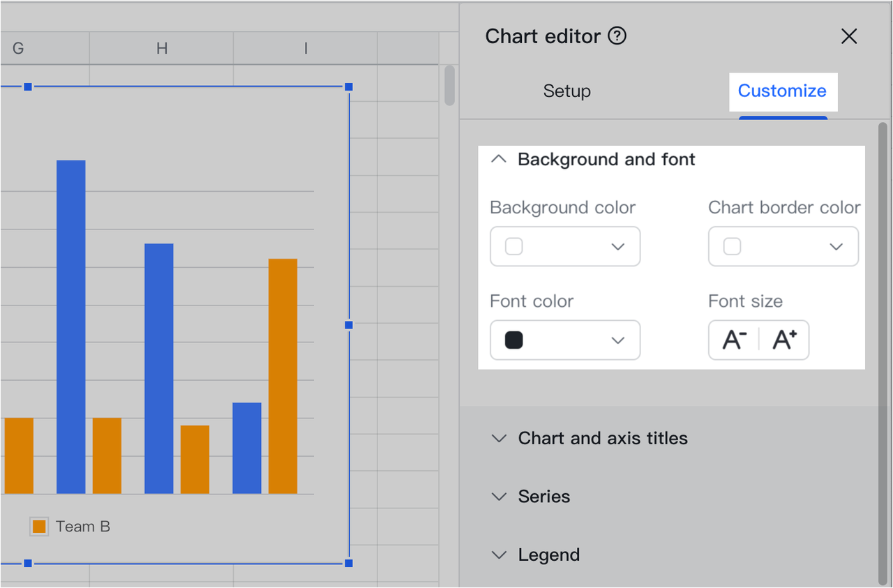Screen dimensions: 893x588
Task: Open the Font color dropdown
Action: click(617, 340)
